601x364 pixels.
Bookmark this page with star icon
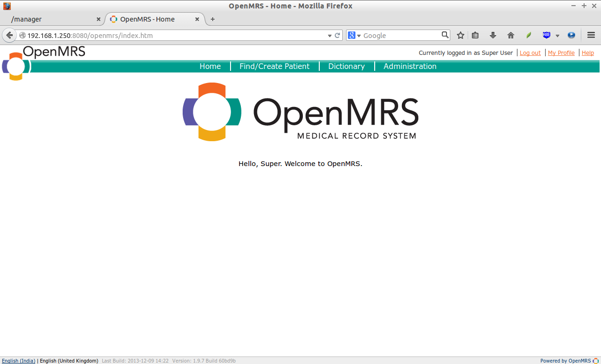[x=461, y=35]
